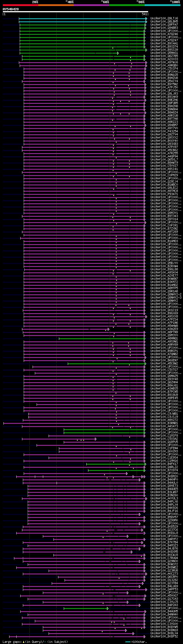Image resolution: width=183 pixels, height=644 pixels.
Task: Select the UniRef100_A9SXX8 label
Action: (x=164, y=316)
